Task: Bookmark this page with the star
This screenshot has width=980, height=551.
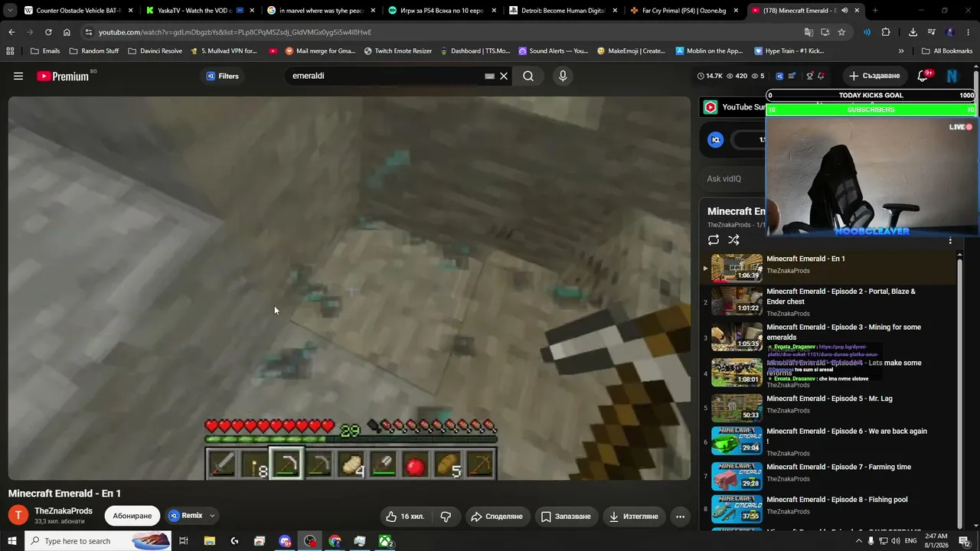Action: tap(841, 32)
